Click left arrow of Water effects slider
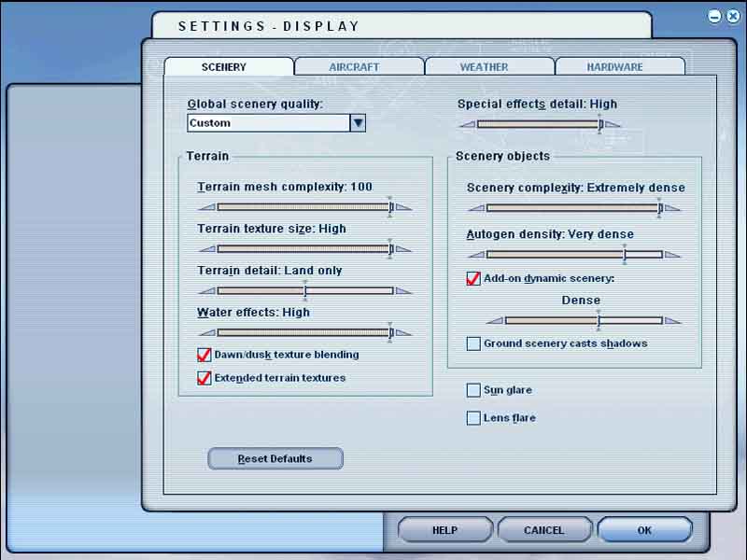 206,333
